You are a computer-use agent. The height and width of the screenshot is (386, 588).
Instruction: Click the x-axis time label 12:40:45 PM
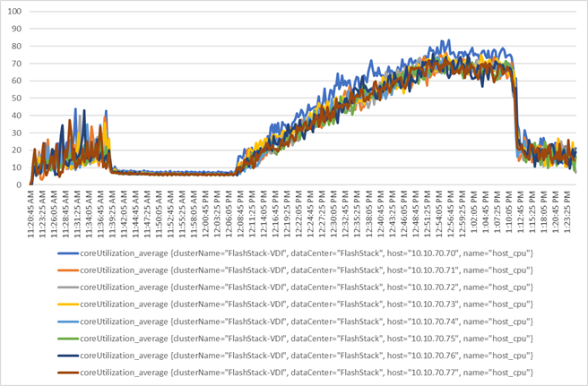(x=381, y=214)
